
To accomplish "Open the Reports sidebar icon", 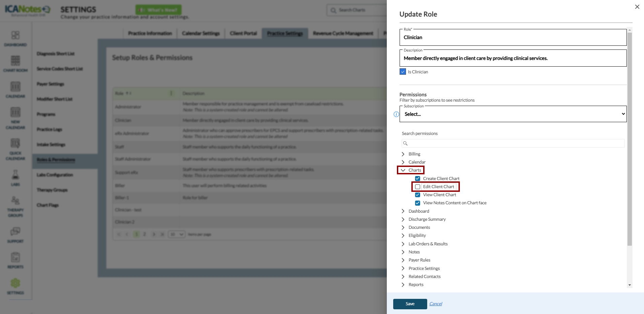I will click(x=15, y=258).
